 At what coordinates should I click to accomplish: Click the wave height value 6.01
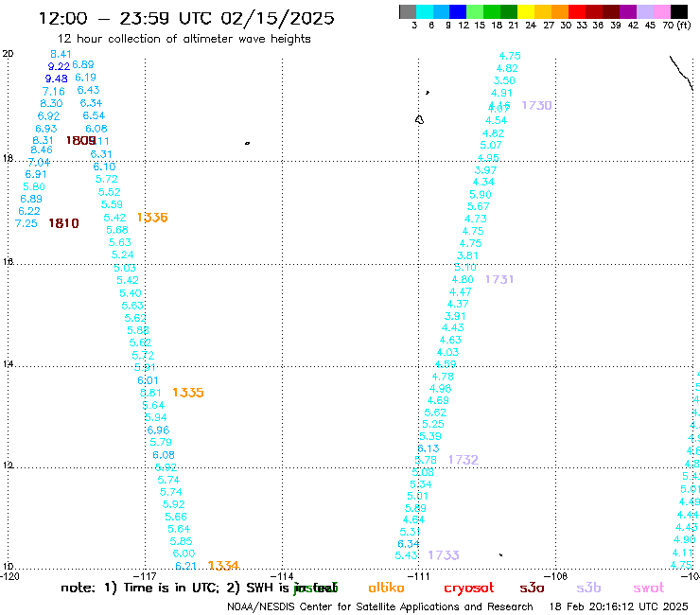[x=148, y=380]
